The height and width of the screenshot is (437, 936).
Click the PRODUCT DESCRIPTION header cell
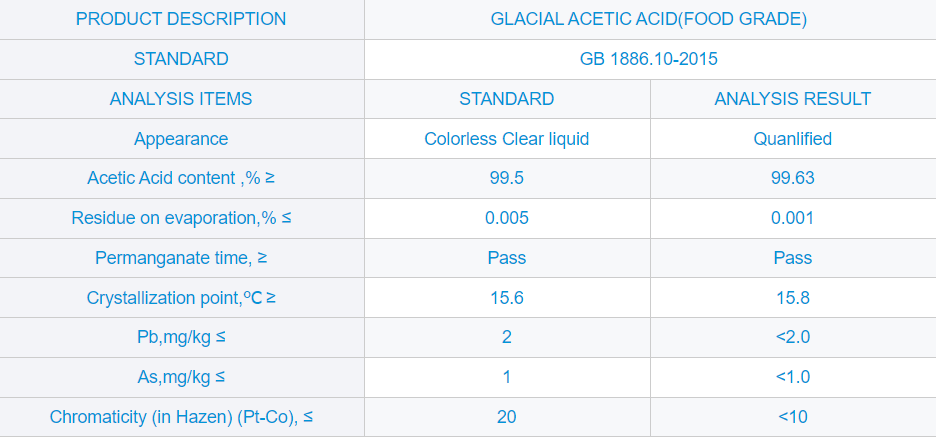coord(181,19)
